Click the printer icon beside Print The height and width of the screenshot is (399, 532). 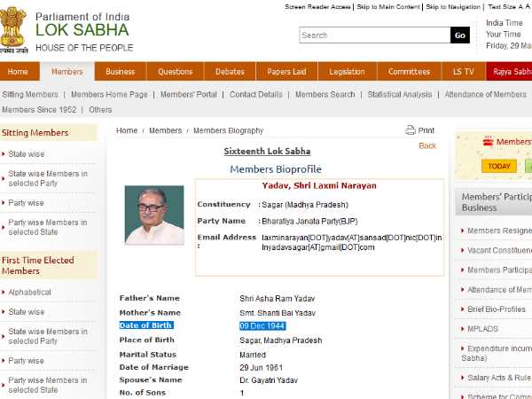[411, 130]
